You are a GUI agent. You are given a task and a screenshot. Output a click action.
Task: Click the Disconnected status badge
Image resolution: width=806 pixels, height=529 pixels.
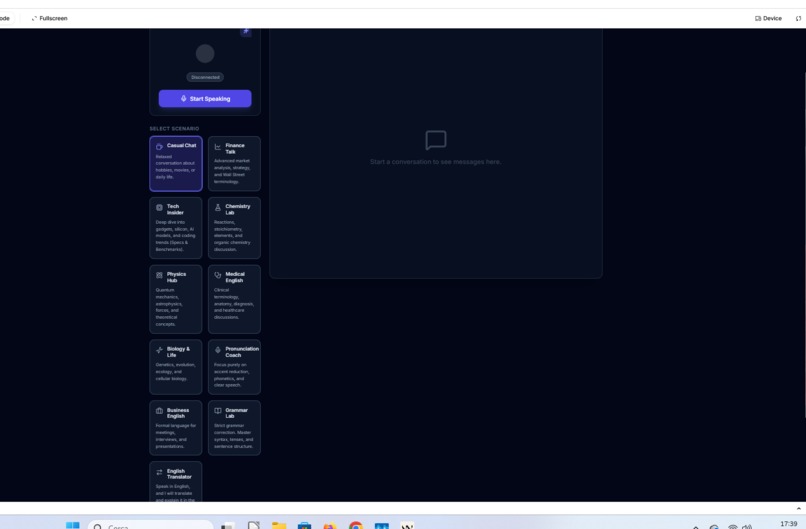pos(205,77)
